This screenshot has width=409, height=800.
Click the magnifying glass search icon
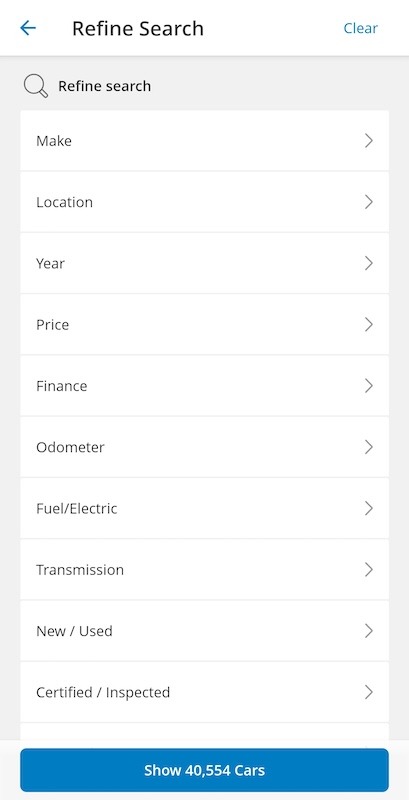point(36,86)
